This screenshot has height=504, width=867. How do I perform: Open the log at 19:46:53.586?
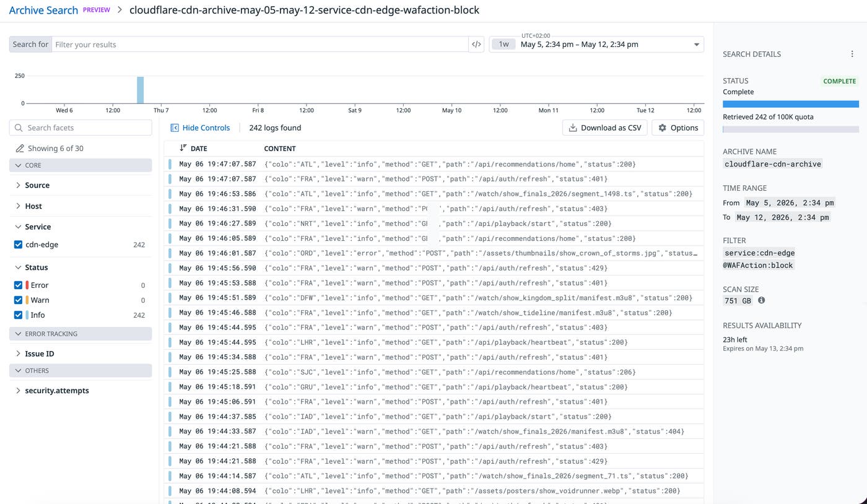[434, 194]
